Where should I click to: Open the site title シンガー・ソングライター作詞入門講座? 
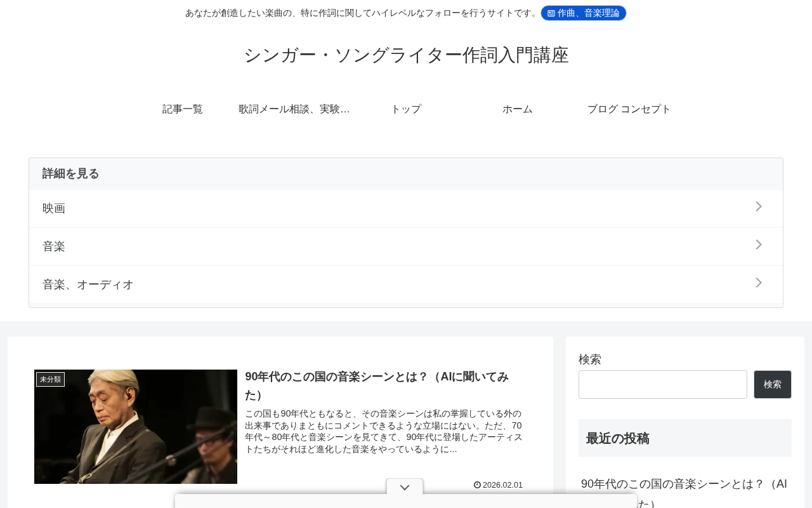pyautogui.click(x=406, y=55)
